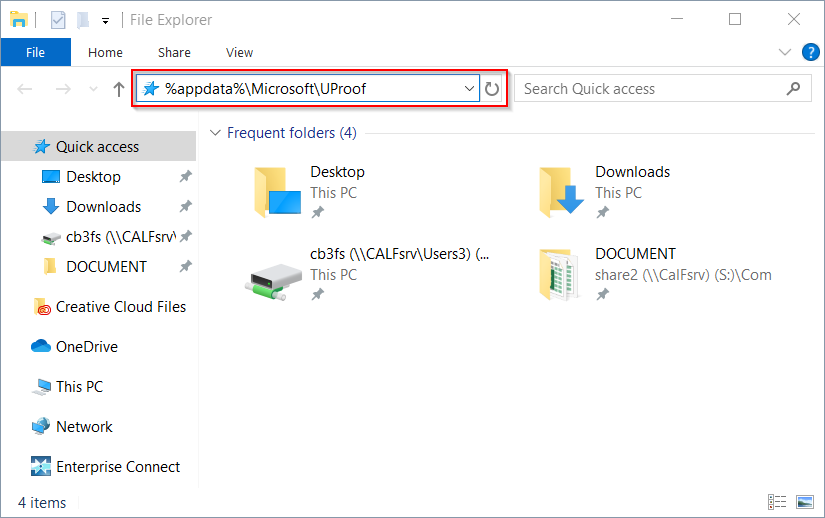This screenshot has width=825, height=518.
Task: Switch to Large icons view in status bar
Action: point(805,502)
